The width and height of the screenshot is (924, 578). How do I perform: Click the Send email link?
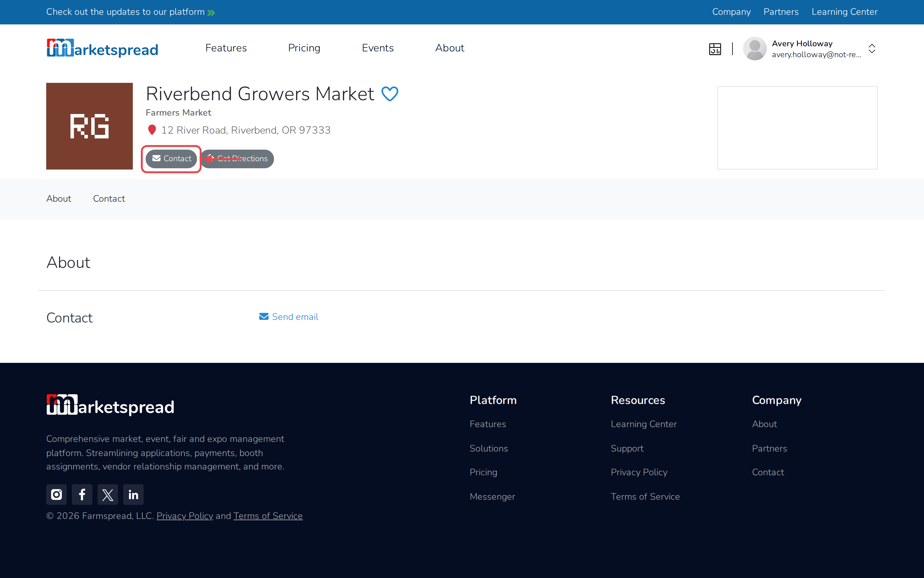[289, 317]
